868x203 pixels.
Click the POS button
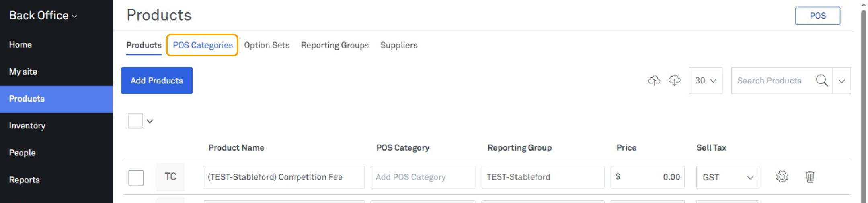tap(817, 16)
